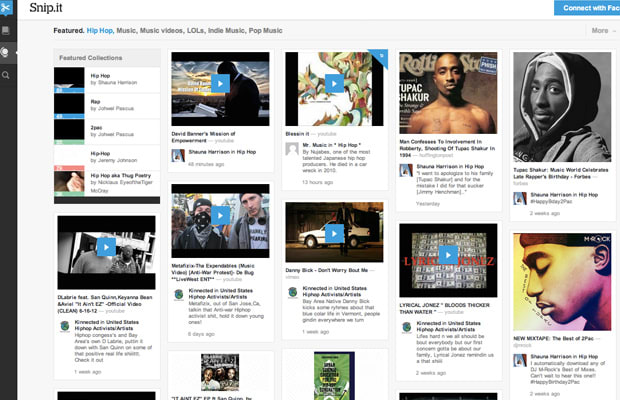Select the explore globe icon in sidebar

coord(5,52)
